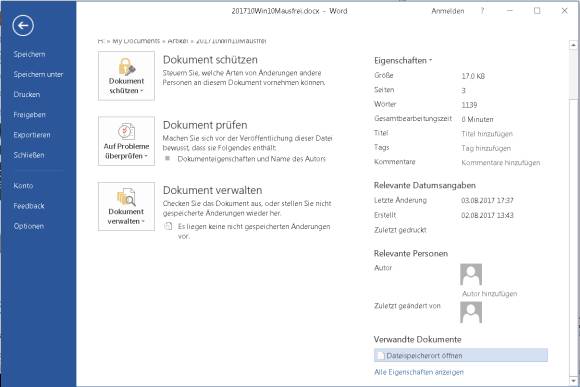Click the Titel hinzufügen field
The width and height of the screenshot is (580, 387).
click(x=487, y=134)
